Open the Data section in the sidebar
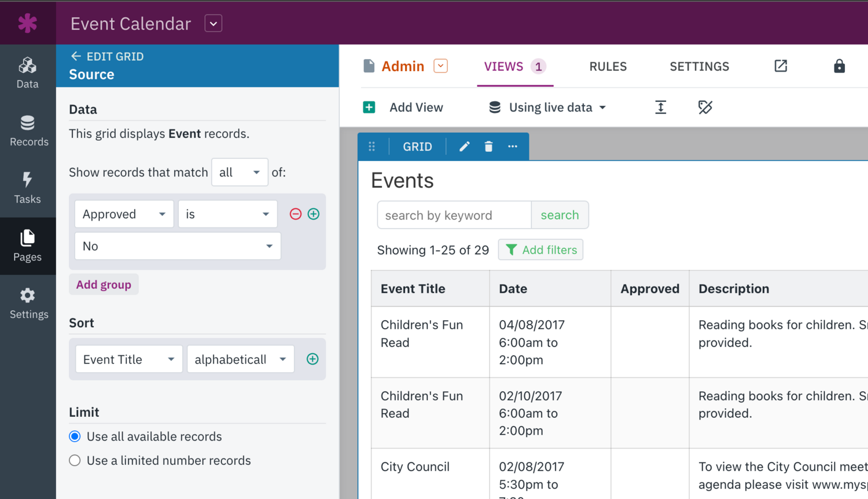 [x=27, y=72]
